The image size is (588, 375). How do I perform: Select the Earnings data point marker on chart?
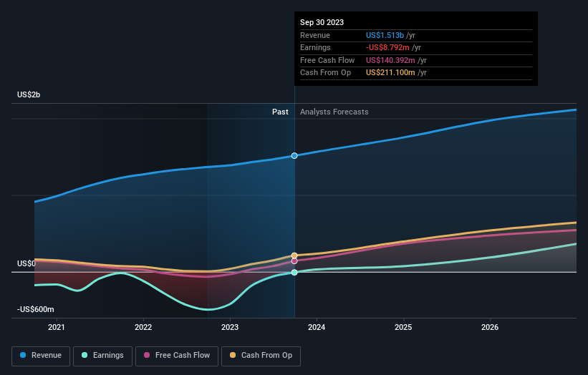pos(294,273)
